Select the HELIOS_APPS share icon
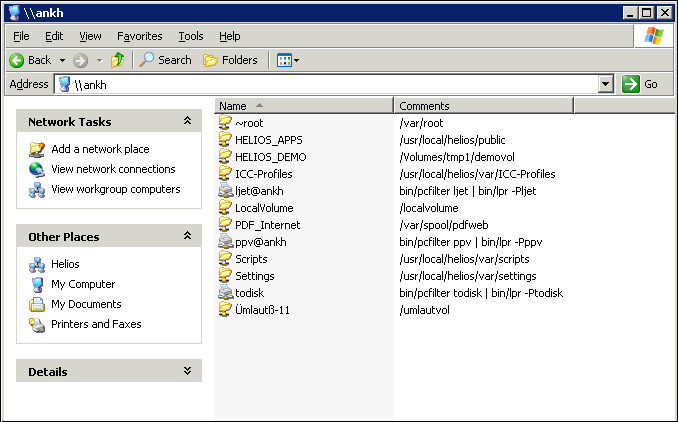Screen dimensions: 678x422 tap(225, 139)
